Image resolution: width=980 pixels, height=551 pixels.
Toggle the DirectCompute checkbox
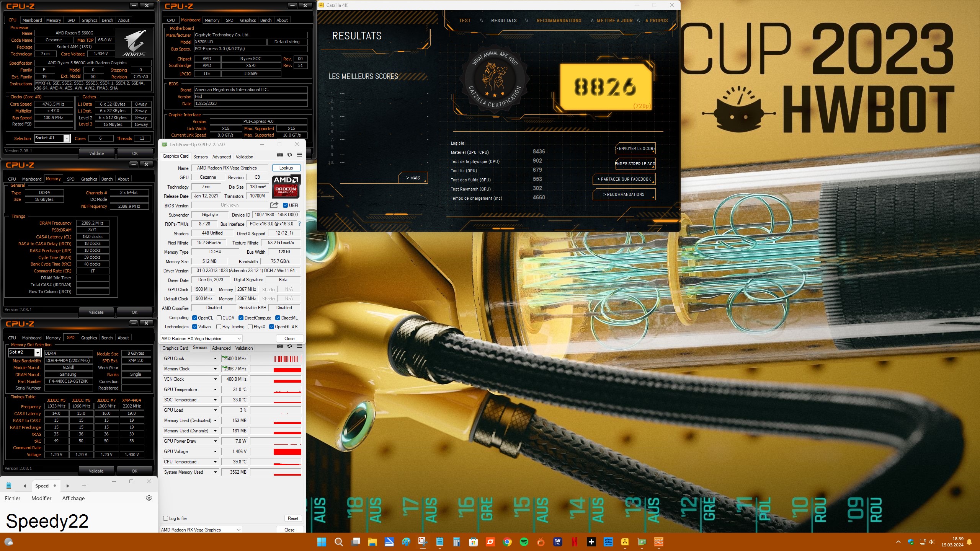pos(241,318)
